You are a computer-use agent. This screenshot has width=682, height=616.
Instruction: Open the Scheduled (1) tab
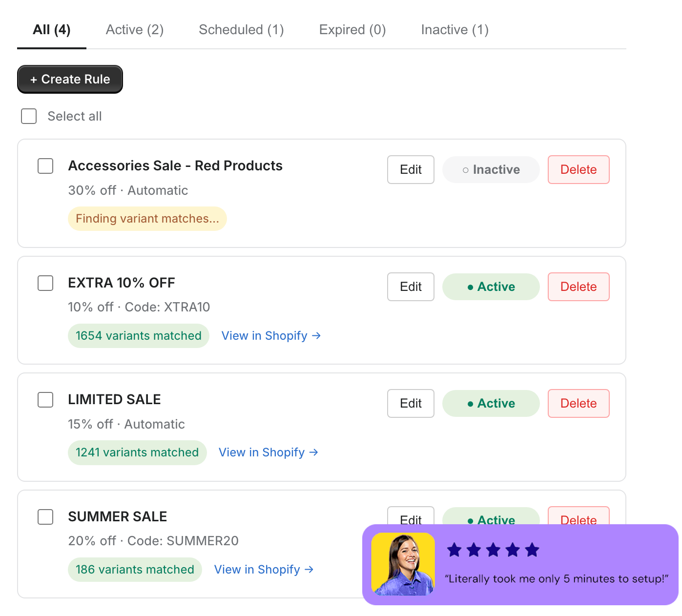point(241,30)
